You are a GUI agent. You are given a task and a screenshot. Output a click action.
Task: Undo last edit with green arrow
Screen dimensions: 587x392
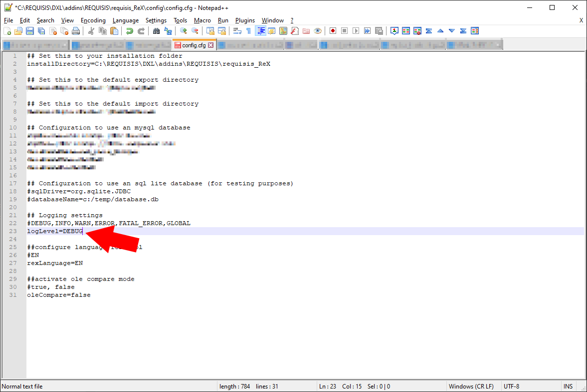point(130,31)
